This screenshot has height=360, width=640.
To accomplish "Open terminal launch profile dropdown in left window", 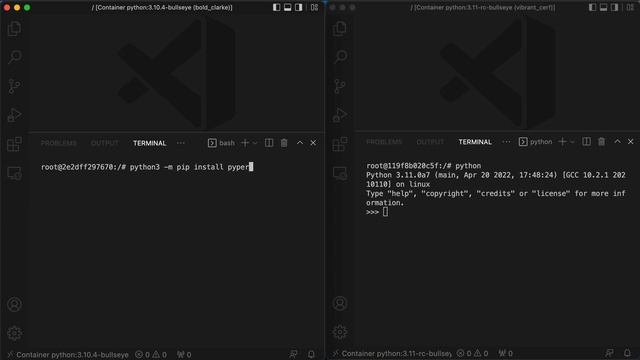I will 255,143.
